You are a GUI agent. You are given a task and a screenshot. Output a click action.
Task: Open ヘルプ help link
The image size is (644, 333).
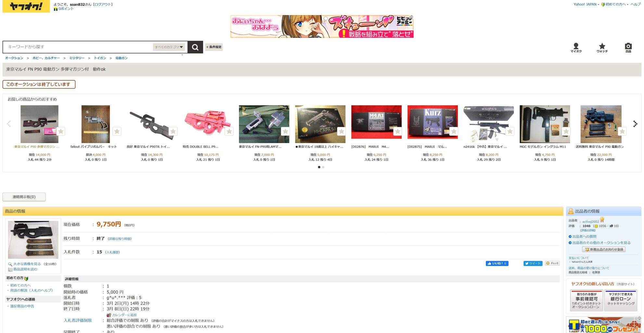point(636,5)
